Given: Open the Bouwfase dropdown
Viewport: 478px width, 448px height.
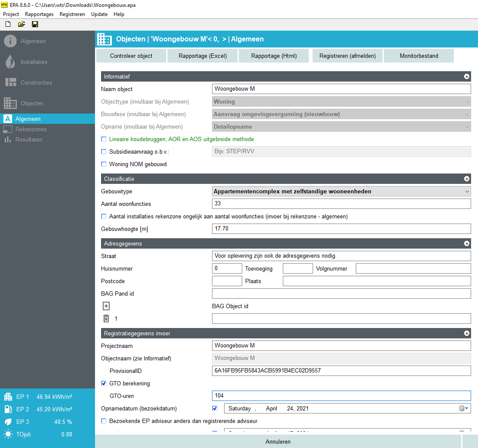Looking at the screenshot, I should pos(342,114).
